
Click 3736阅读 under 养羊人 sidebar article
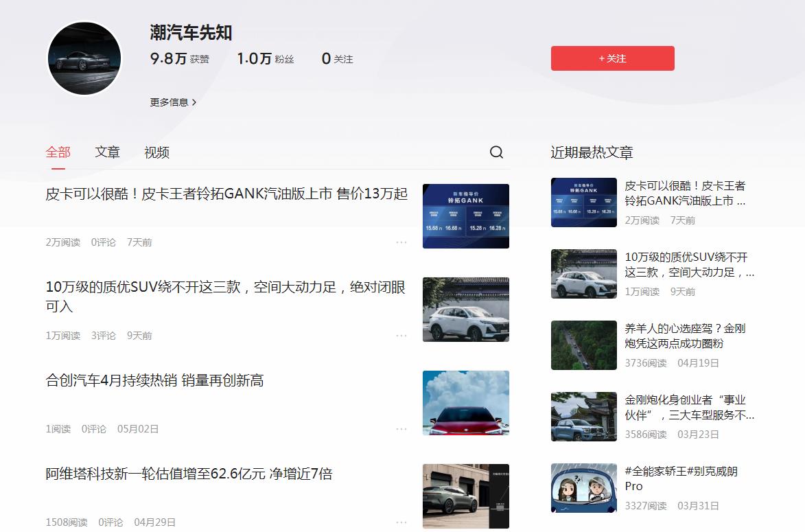tap(646, 363)
